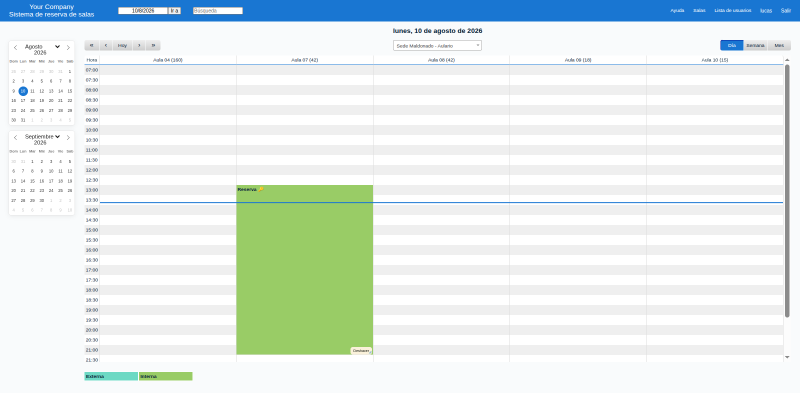Click the Aula 10 (15) column header
This screenshot has height=393, width=800.
pos(715,60)
